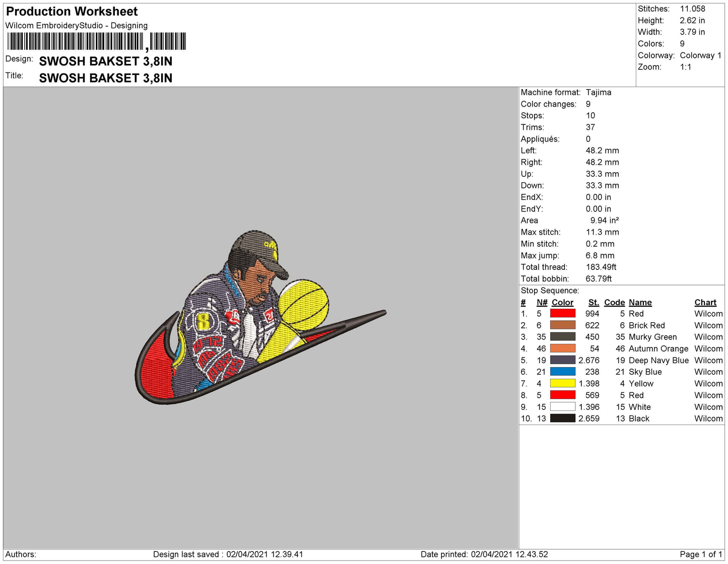
Task: Click the Deep Navy Blue color swatch
Action: pos(562,360)
